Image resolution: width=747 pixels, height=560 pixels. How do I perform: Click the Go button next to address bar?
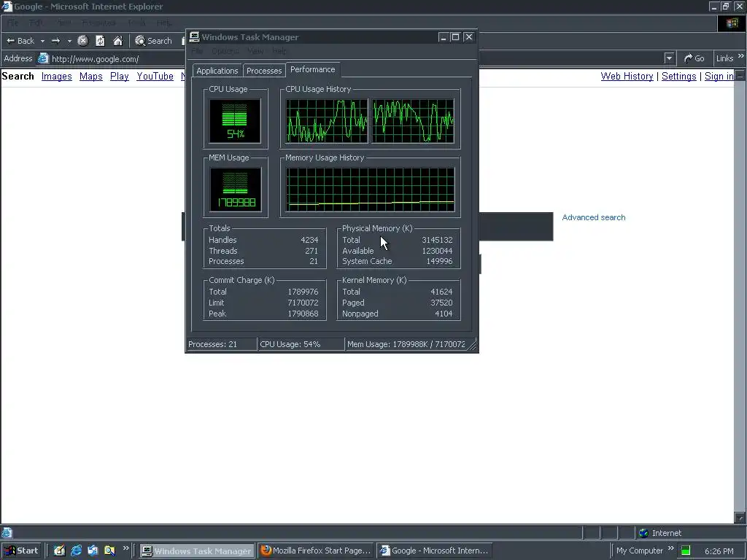(x=694, y=58)
